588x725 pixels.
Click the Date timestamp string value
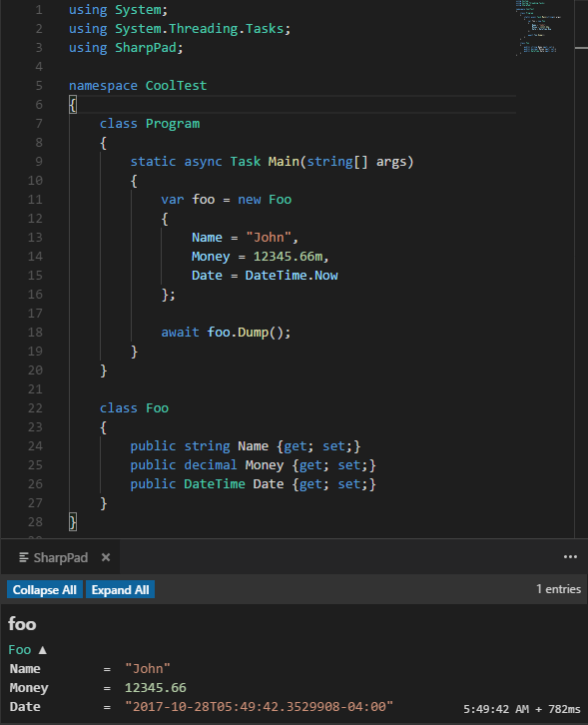tap(259, 706)
